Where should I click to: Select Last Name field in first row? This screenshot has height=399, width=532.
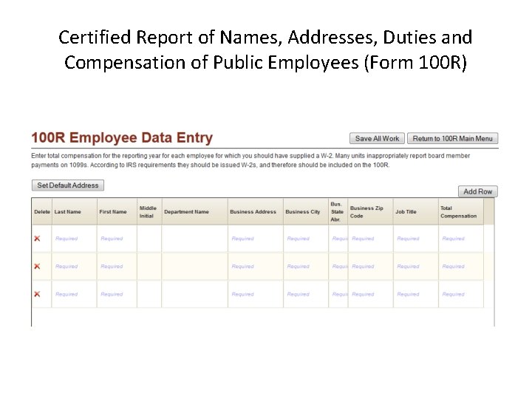75,239
